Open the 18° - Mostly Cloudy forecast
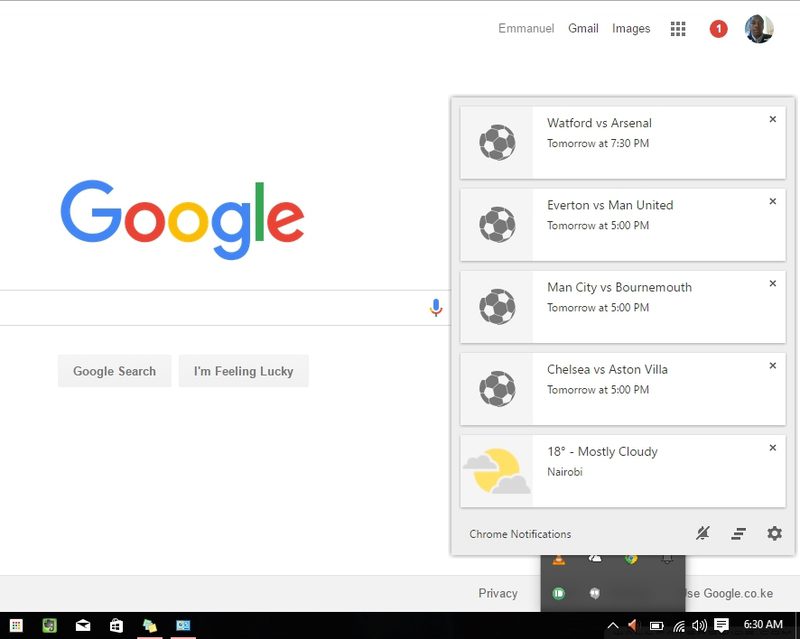The height and width of the screenshot is (639, 800). [603, 452]
